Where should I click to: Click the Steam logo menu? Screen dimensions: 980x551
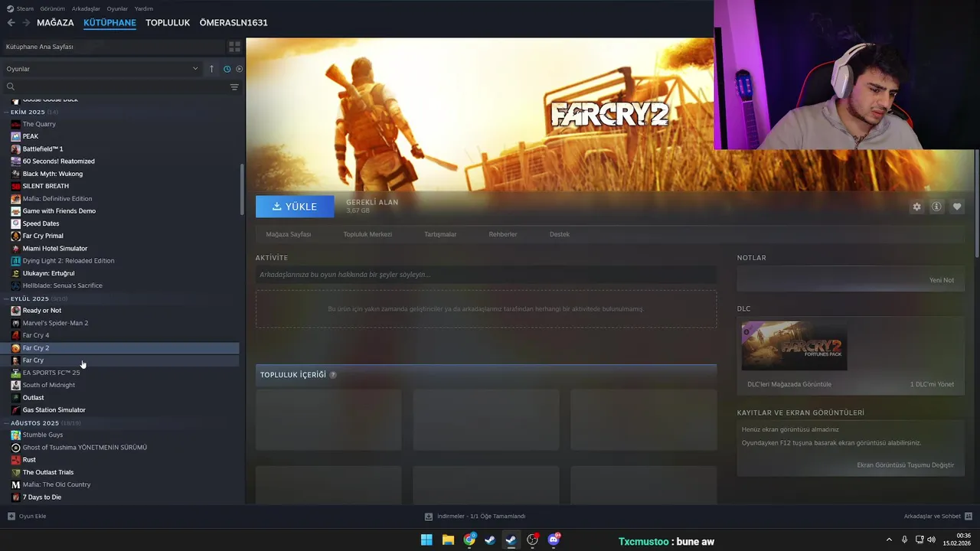10,8
